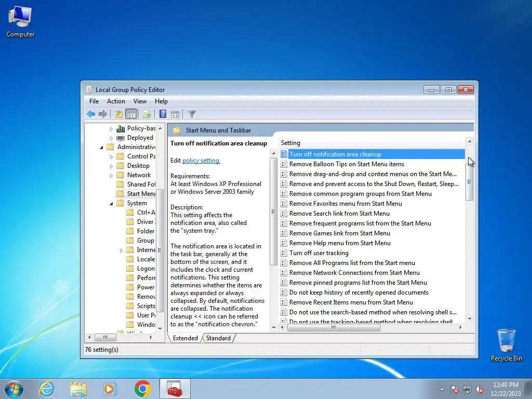This screenshot has height=399, width=532.
Task: Click the tree pane horizontal scrollbar thumb
Action: [105, 337]
